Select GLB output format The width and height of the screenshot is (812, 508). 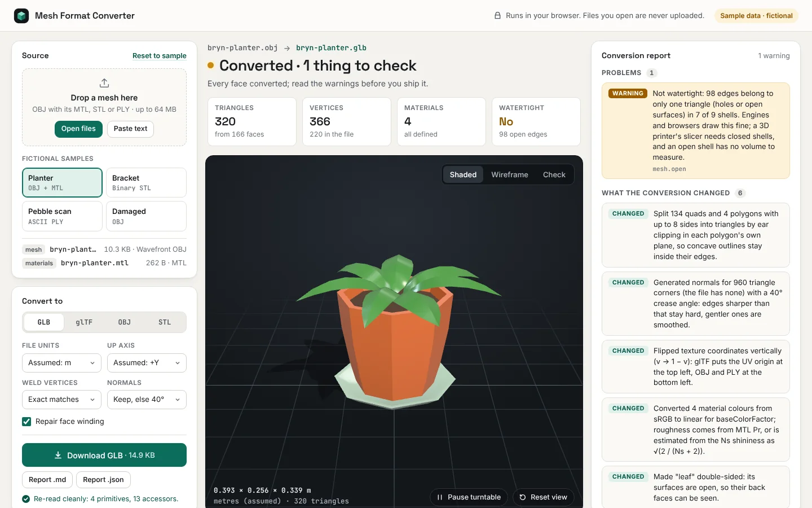pyautogui.click(x=44, y=322)
